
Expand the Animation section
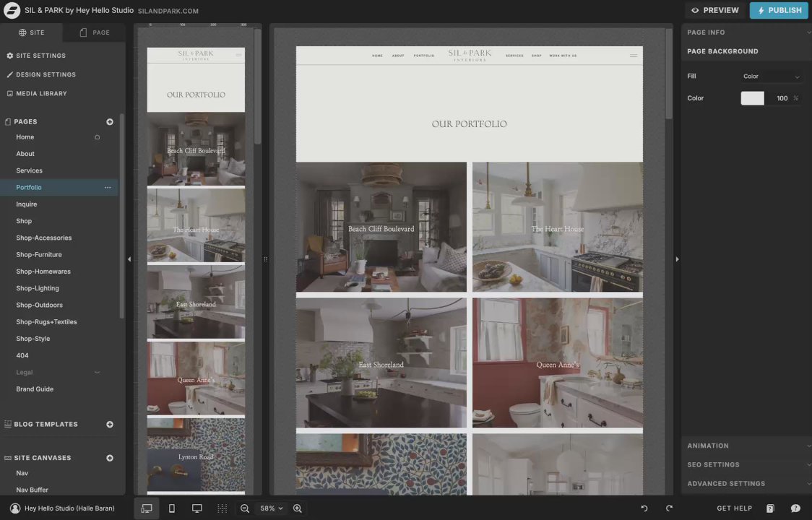pos(746,446)
